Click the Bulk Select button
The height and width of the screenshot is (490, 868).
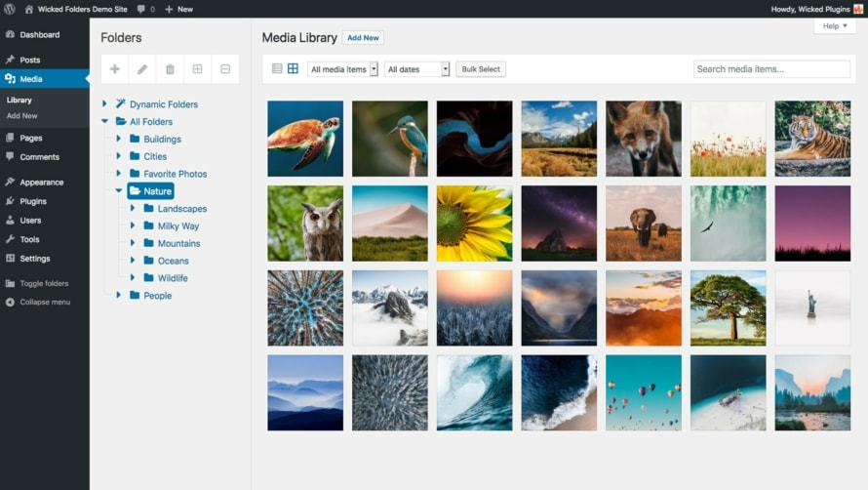481,69
